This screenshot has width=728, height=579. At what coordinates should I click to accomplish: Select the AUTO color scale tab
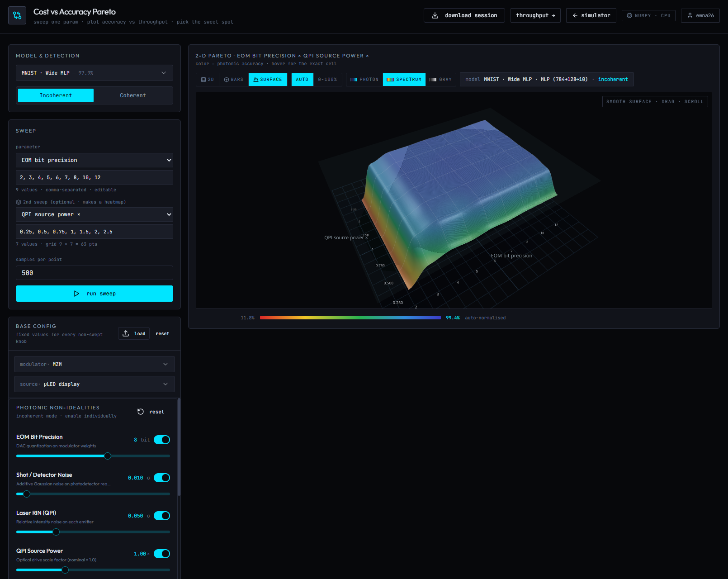(302, 80)
